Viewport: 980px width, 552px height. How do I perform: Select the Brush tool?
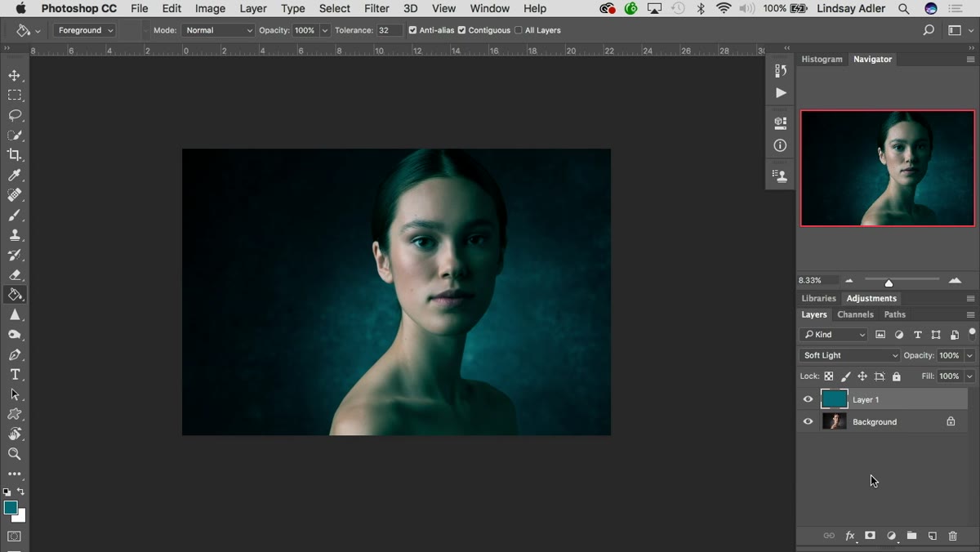pos(15,216)
